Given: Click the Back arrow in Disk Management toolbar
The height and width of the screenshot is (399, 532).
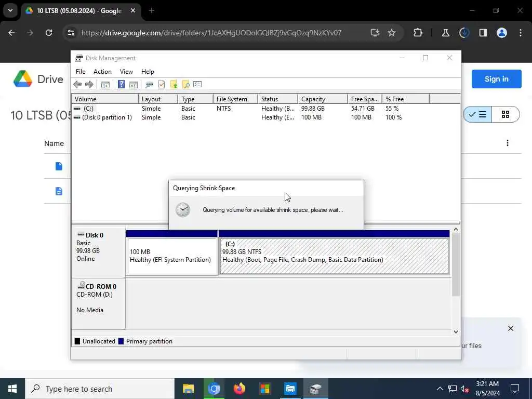Looking at the screenshot, I should coord(77,85).
